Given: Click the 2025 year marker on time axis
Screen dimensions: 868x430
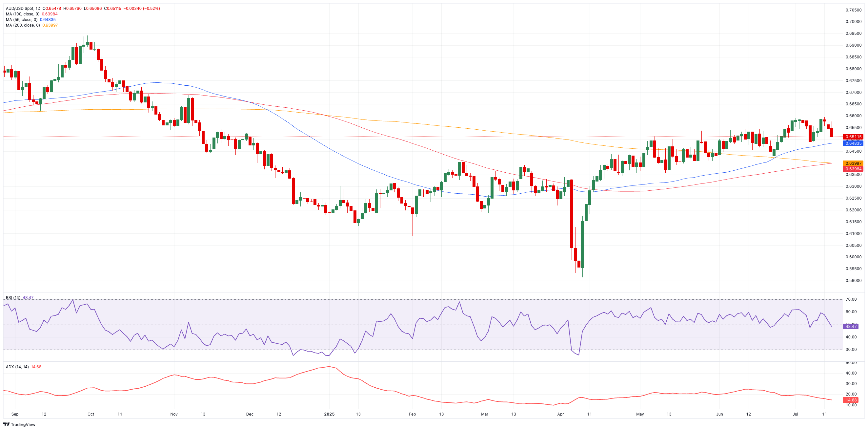Looking at the screenshot, I should [x=329, y=414].
